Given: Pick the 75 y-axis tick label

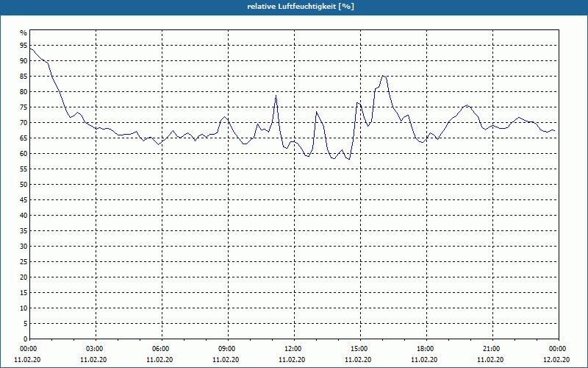Looking at the screenshot, I should coord(24,107).
